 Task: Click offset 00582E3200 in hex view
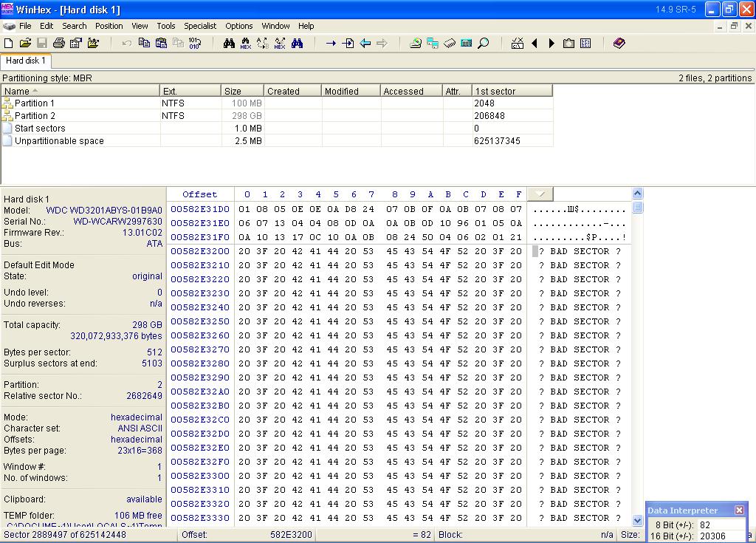[200, 251]
